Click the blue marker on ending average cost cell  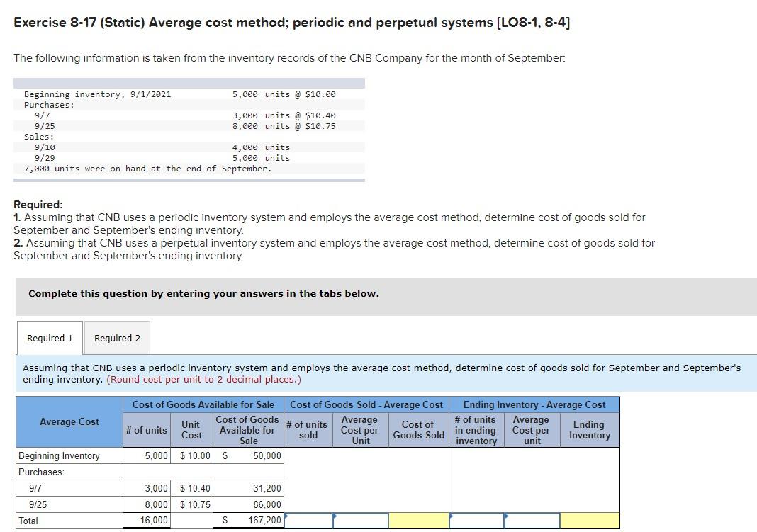(x=505, y=516)
